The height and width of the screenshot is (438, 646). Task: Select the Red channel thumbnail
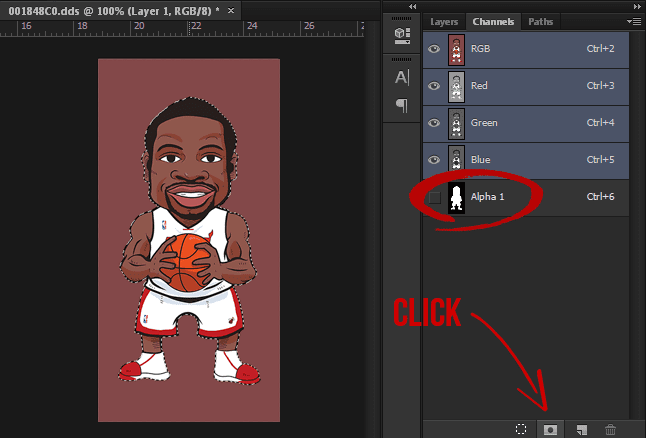click(x=456, y=87)
